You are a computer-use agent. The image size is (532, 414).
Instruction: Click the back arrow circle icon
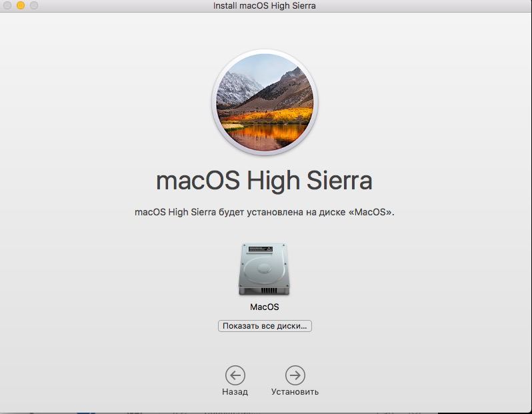click(x=235, y=375)
